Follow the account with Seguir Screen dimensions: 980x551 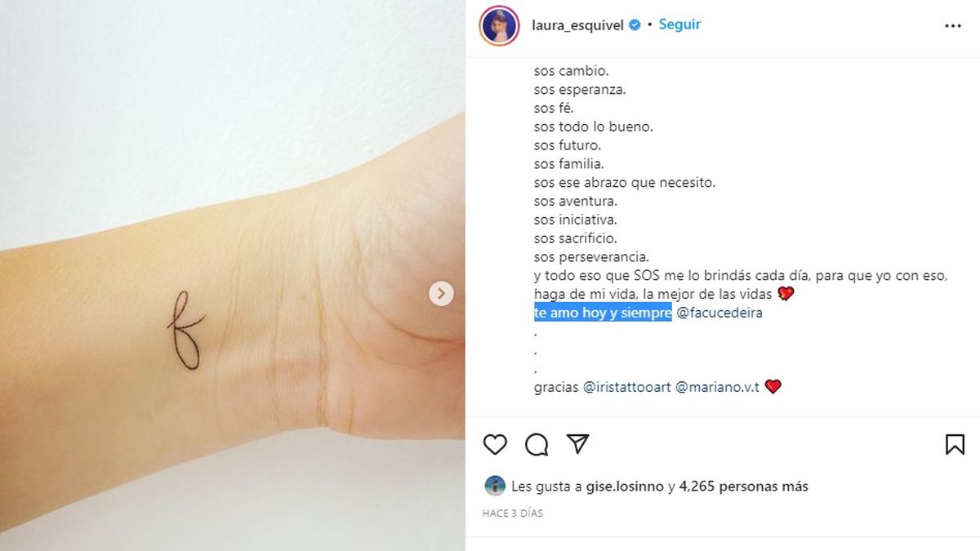pos(679,24)
